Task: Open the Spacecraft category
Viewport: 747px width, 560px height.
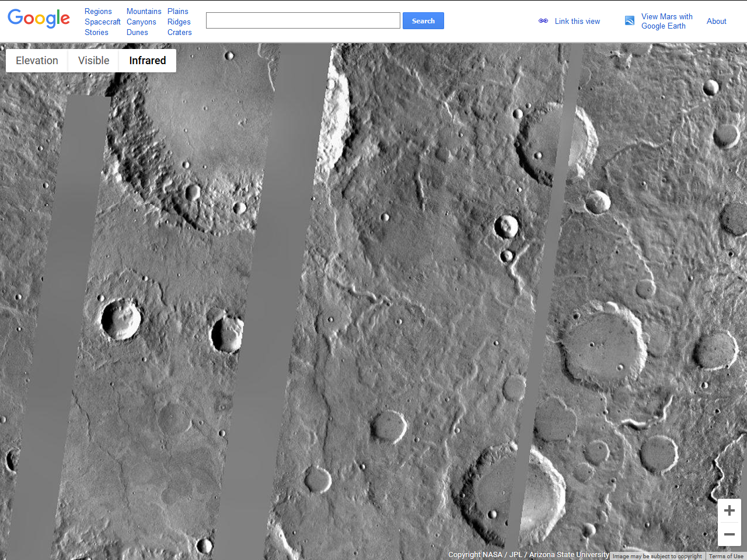Action: (103, 22)
